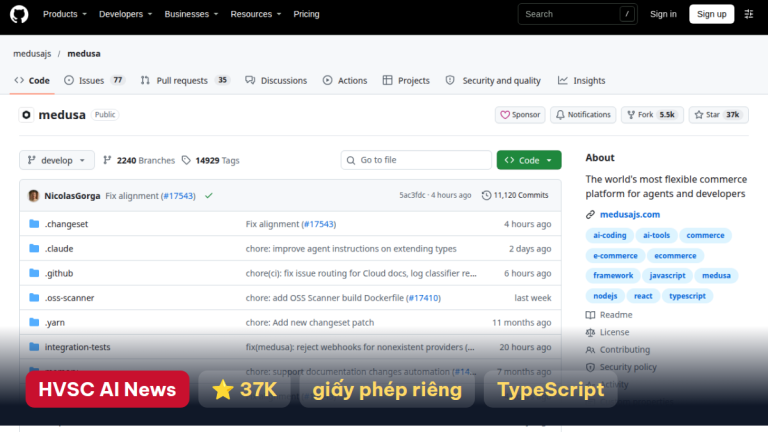Screen dimensions: 768x432
Task: Open pull request #17543 in commit header
Action: click(x=179, y=195)
